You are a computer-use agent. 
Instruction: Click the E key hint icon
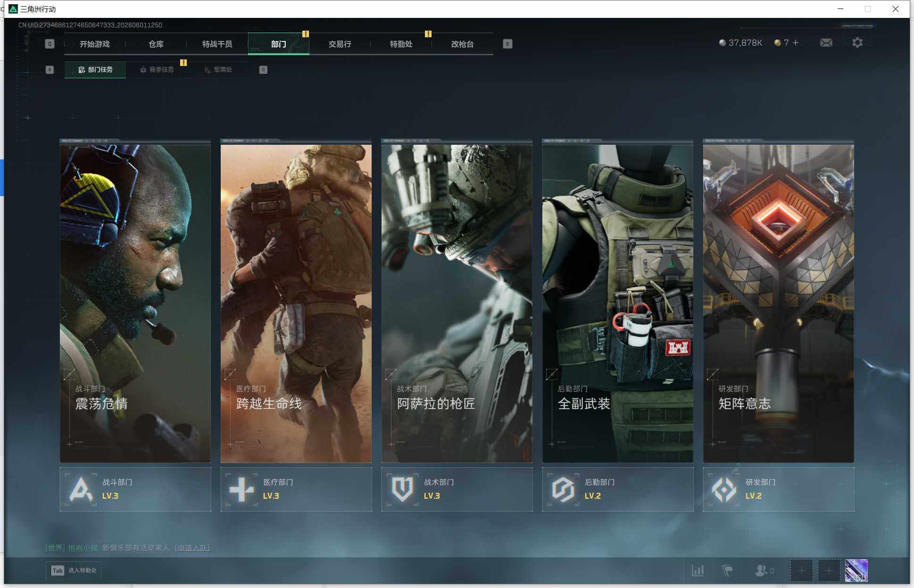507,44
